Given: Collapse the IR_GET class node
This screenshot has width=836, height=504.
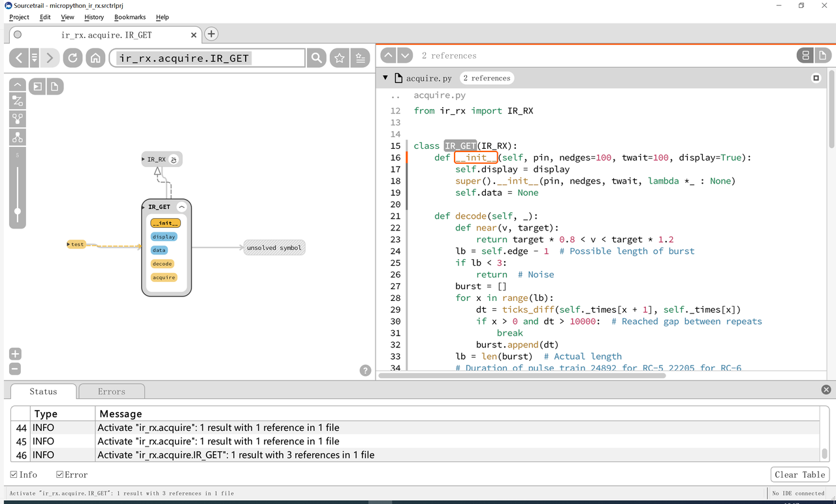Looking at the screenshot, I should [182, 207].
